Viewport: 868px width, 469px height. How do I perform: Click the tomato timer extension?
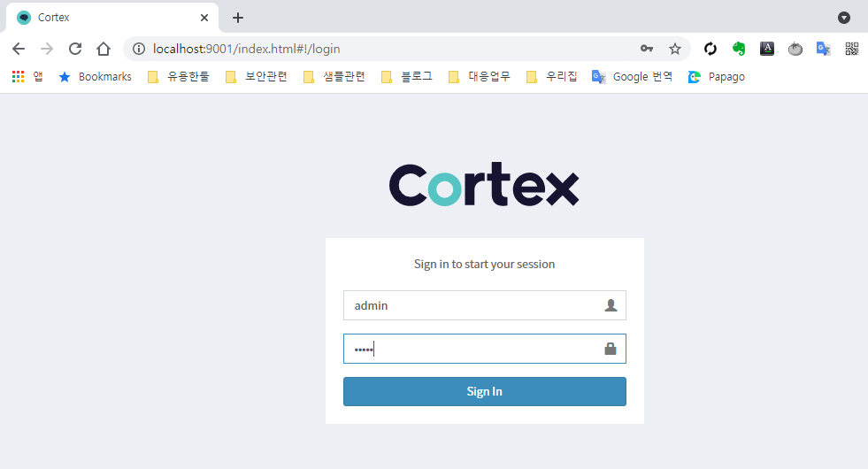795,49
